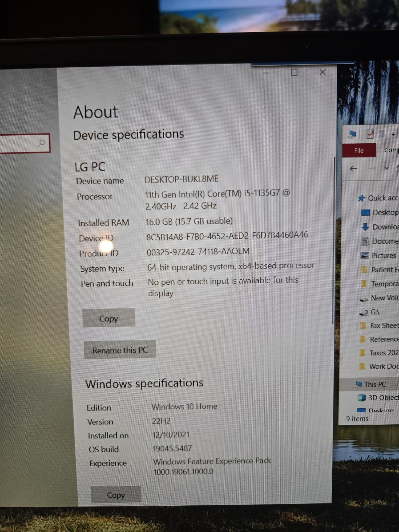Click the 'Device specifications' heading
Screen dimensions: 399x532
tap(129, 135)
